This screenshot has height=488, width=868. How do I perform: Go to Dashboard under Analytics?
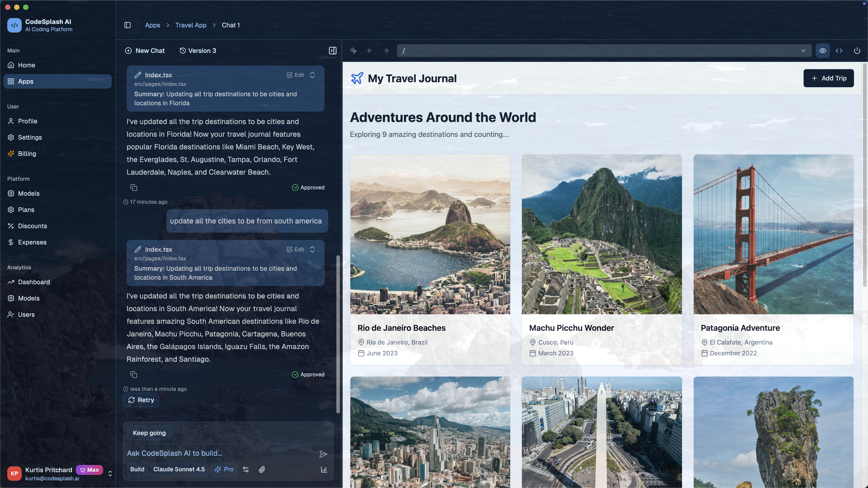34,282
